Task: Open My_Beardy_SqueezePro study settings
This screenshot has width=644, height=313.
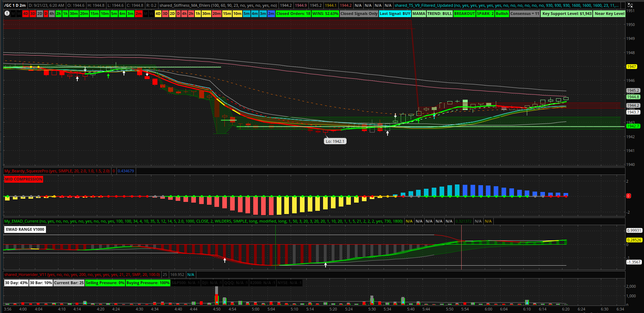Action: point(57,171)
